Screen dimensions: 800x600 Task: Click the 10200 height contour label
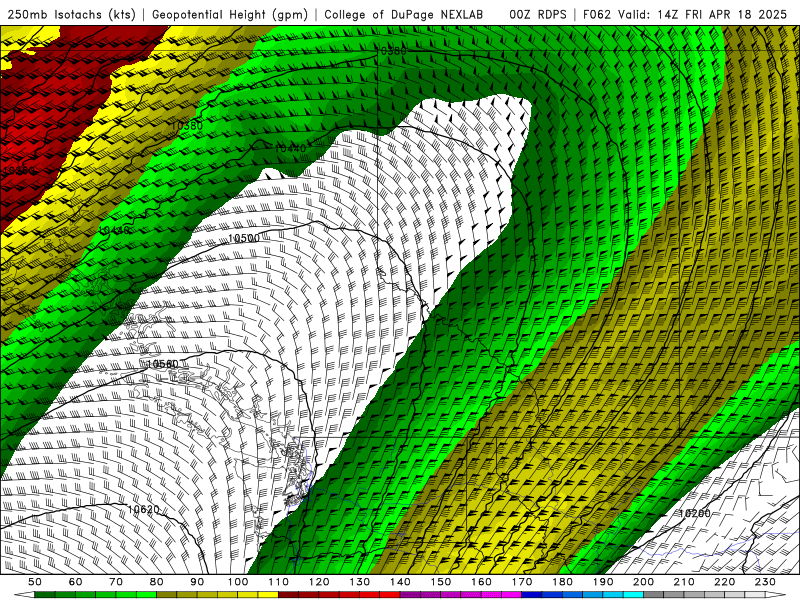click(694, 513)
